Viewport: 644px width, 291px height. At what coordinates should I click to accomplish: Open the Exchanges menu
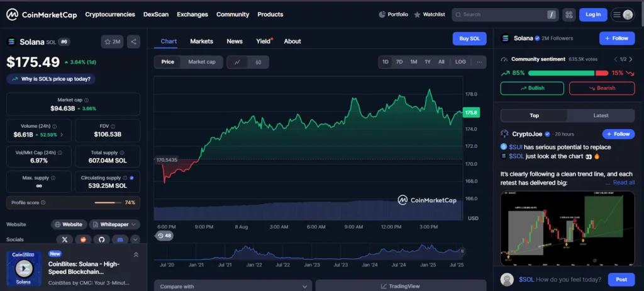(x=192, y=14)
